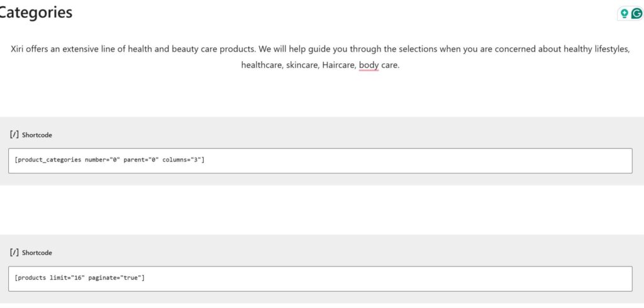Click the second Shortcode block bracket icon
This screenshot has width=644, height=308.
(x=14, y=252)
